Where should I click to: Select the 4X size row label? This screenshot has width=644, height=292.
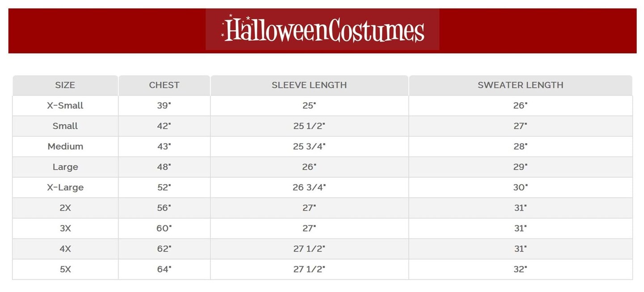coord(65,249)
